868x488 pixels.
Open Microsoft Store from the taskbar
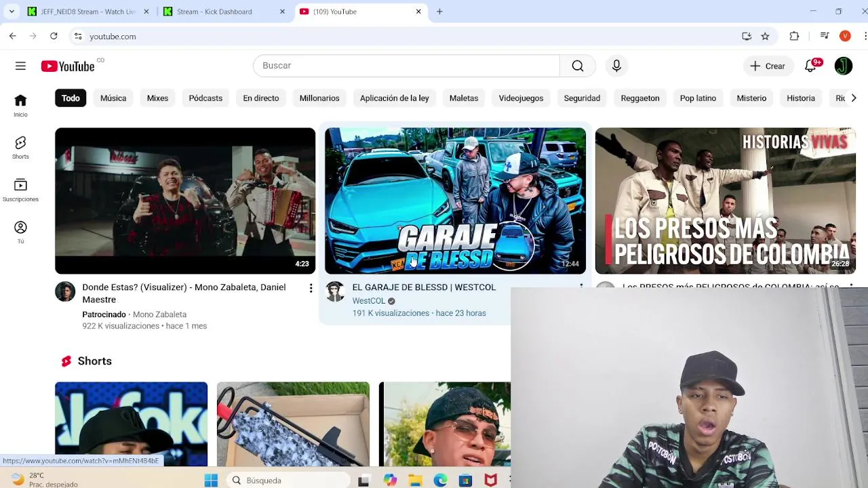tap(465, 481)
